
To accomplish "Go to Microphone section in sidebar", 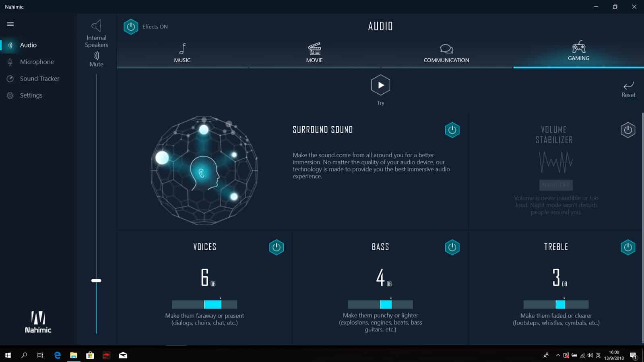I will (x=37, y=62).
